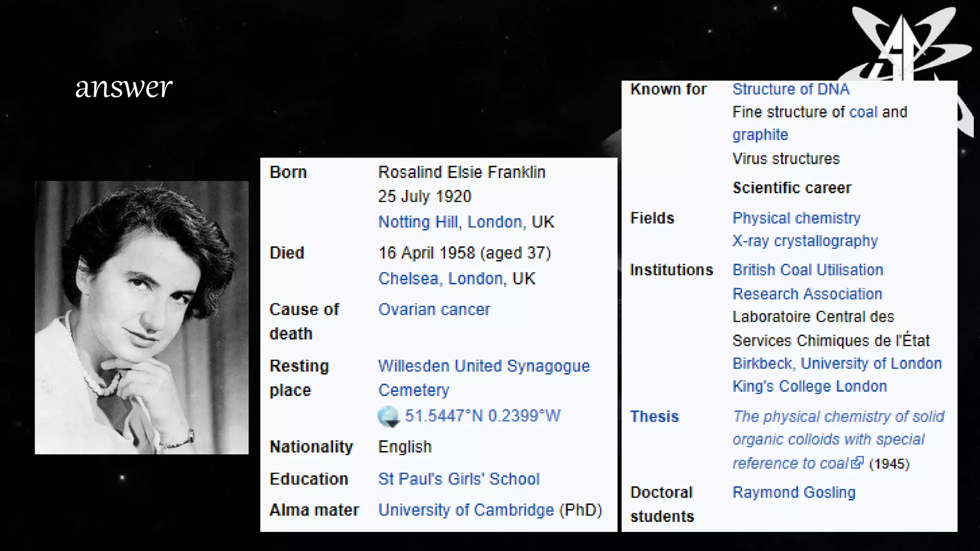Open Birkbeck, University of London link
This screenshot has height=551, width=980.
click(x=837, y=364)
